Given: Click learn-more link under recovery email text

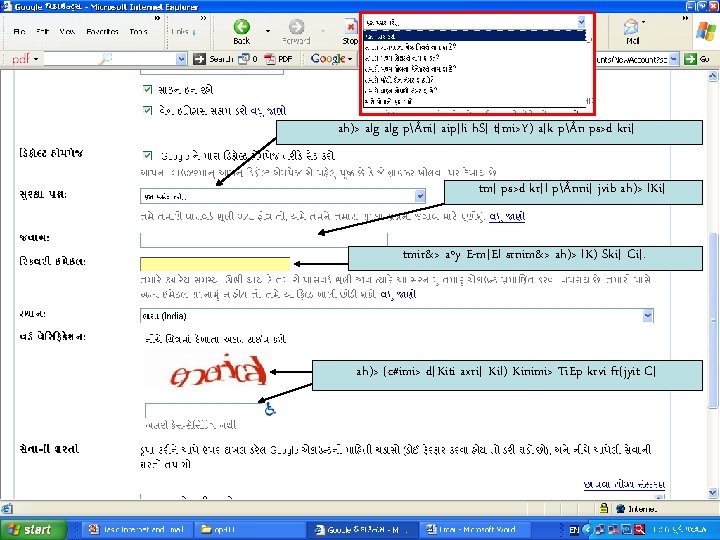Looking at the screenshot, I should click(x=398, y=294).
